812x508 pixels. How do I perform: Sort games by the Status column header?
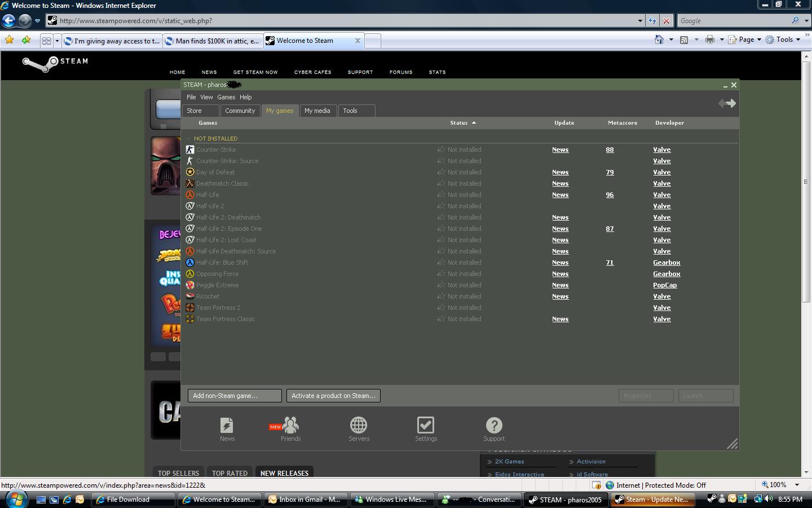(x=459, y=122)
